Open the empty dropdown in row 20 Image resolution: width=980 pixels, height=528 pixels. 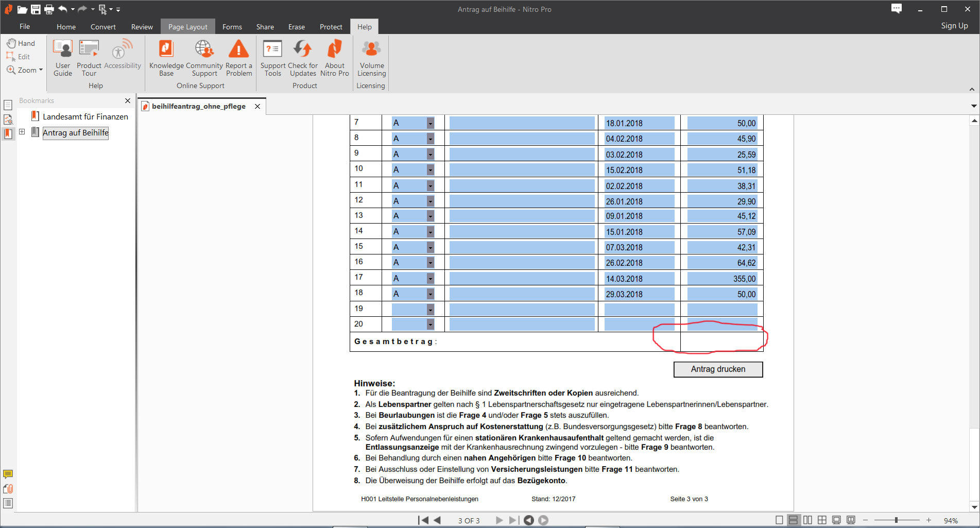pos(430,325)
